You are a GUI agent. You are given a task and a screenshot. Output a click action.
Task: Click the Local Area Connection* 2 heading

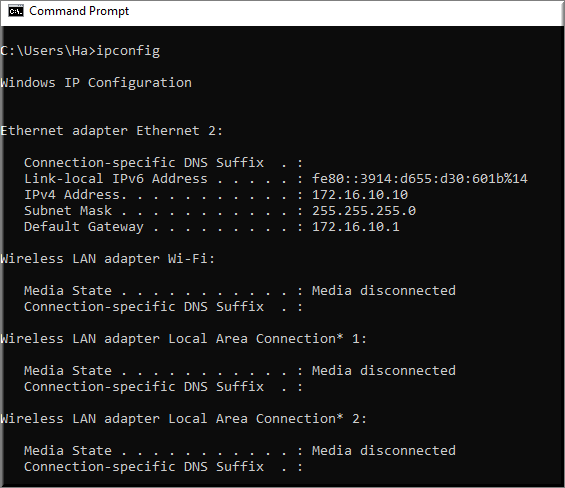[183, 419]
